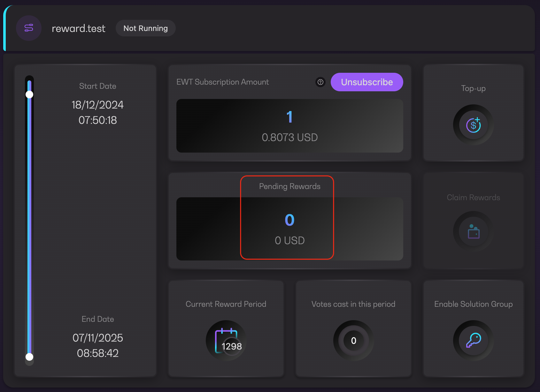Click the top handle of date slider
540x392 pixels.
29,94
